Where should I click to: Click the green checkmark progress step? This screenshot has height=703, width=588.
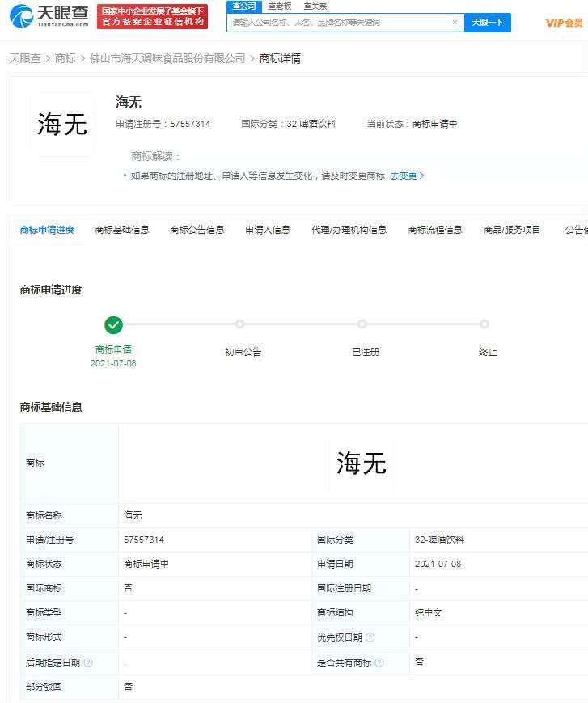pyautogui.click(x=113, y=325)
